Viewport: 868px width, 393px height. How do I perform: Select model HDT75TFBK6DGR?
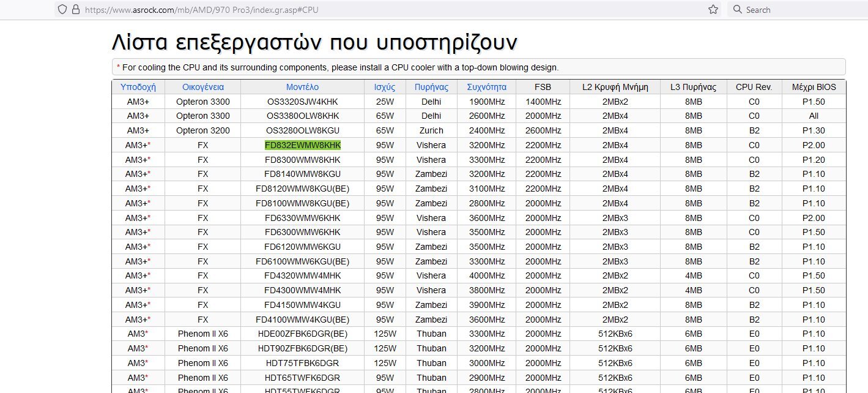303,363
